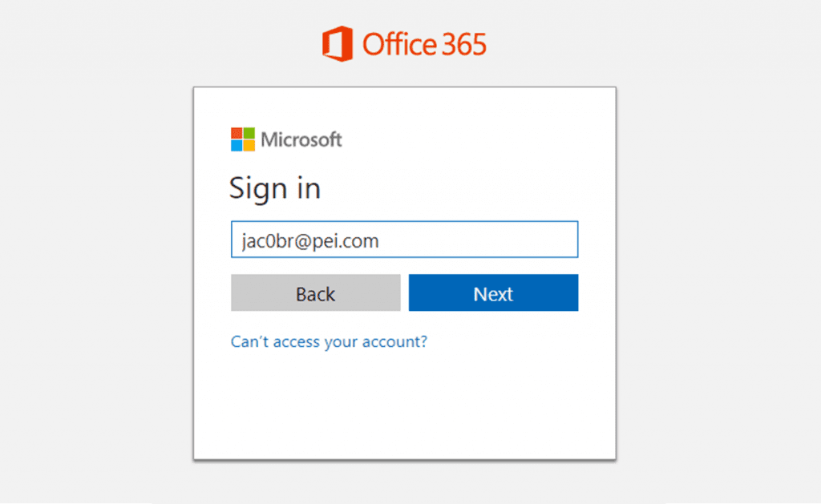Screen dimensions: 821x504
Task: Click the blue square in the Microsoft logo
Action: [x=236, y=145]
